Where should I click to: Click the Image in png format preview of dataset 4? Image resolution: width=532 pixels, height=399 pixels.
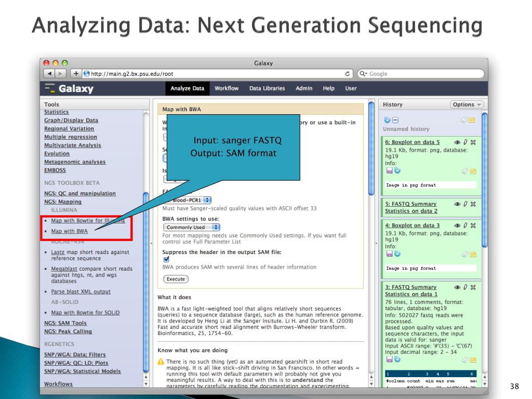[x=431, y=269]
